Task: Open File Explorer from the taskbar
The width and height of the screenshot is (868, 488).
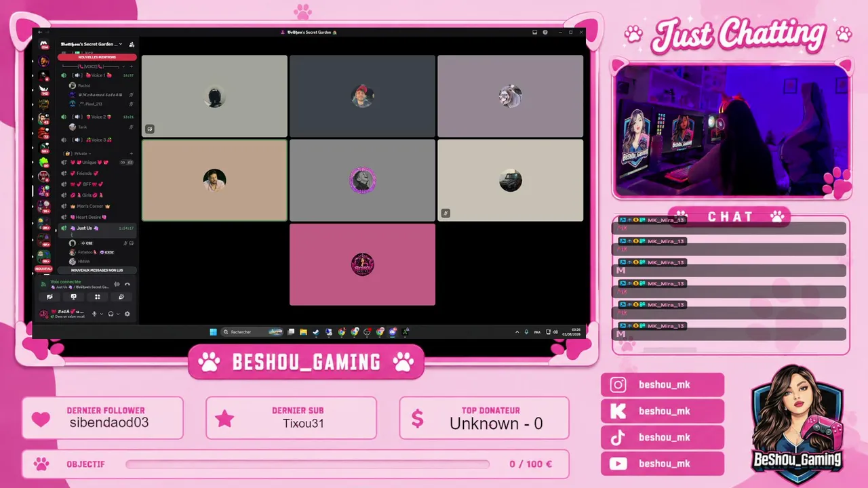Action: 304,332
